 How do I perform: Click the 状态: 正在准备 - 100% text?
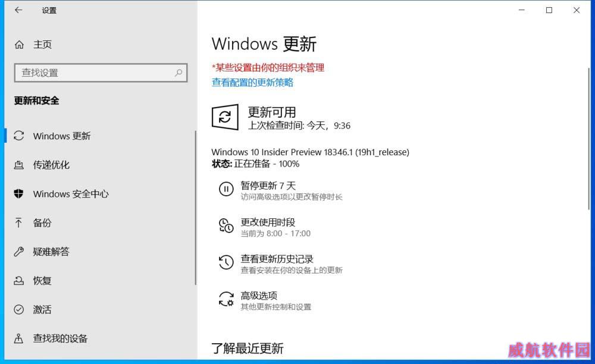255,164
